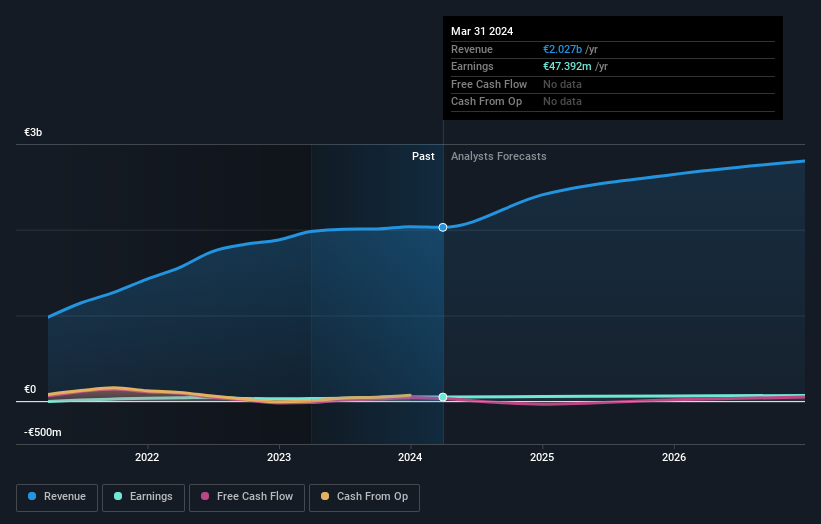
Task: Click the orange Cash From Op legend dot
Action: click(325, 496)
